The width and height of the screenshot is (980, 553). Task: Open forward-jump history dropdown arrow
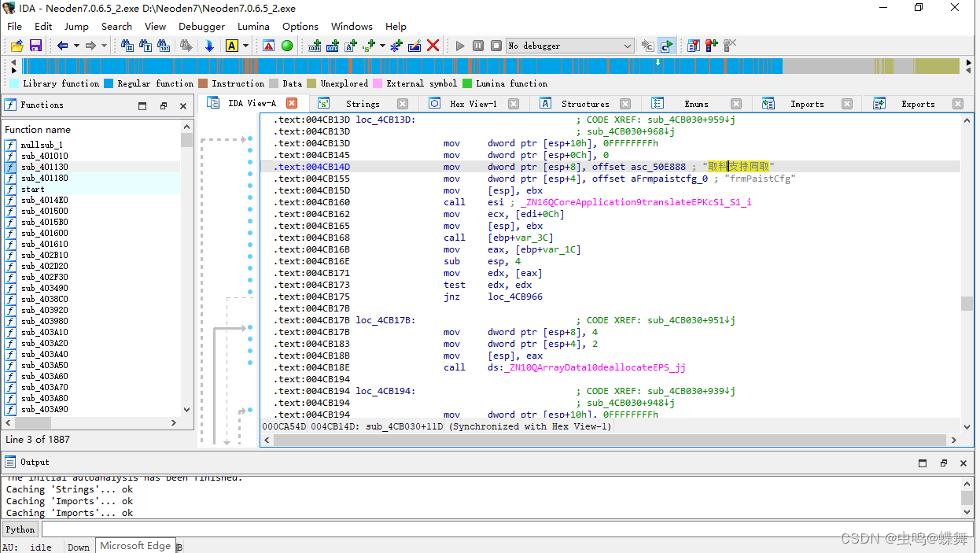(x=104, y=46)
